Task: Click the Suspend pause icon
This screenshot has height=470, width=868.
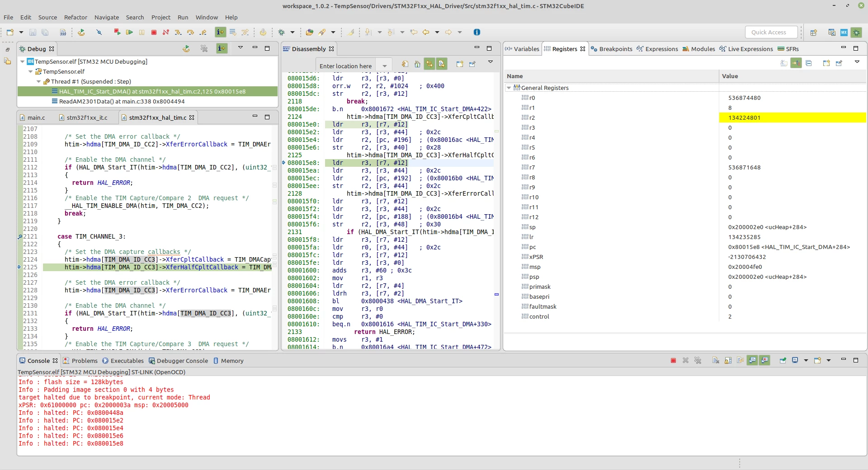Action: pyautogui.click(x=142, y=32)
